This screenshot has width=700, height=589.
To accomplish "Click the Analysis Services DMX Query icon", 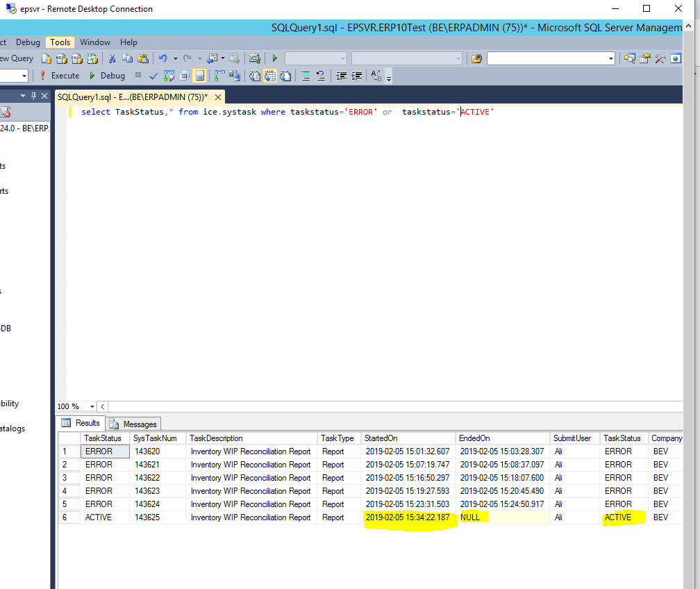I will pyautogui.click(x=77, y=58).
